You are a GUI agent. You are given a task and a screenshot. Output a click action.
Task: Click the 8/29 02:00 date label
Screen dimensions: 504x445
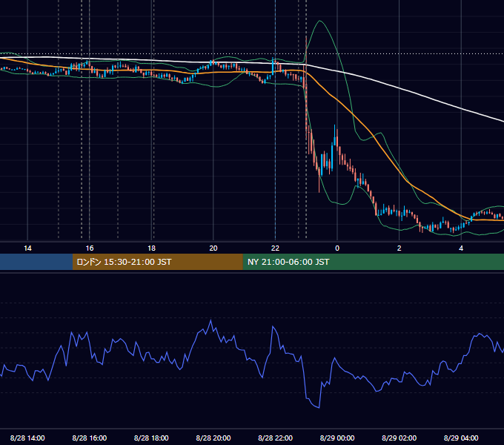[x=399, y=438]
